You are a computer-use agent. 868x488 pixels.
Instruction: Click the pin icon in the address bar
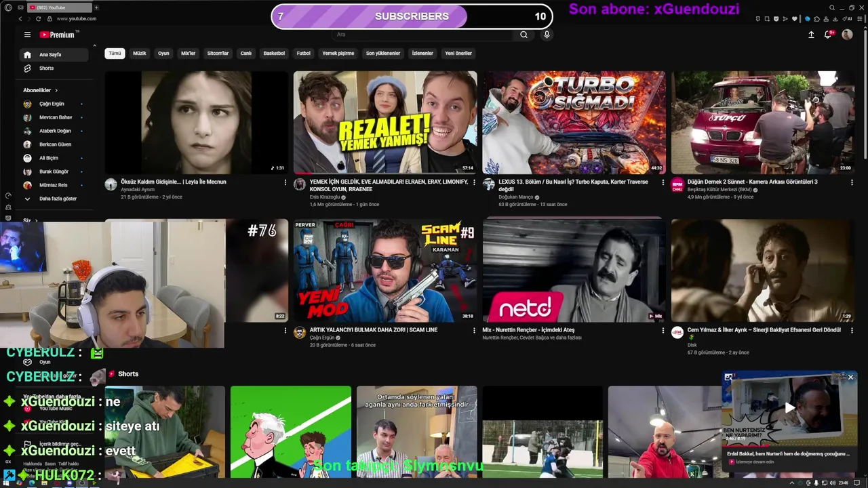758,18
